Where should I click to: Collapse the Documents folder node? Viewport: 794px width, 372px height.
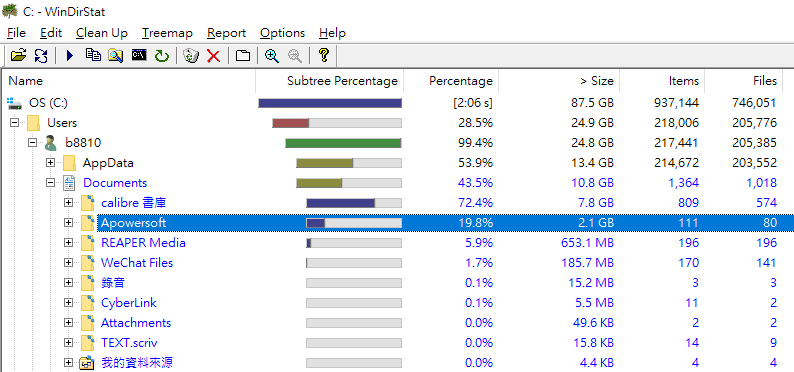pyautogui.click(x=50, y=183)
